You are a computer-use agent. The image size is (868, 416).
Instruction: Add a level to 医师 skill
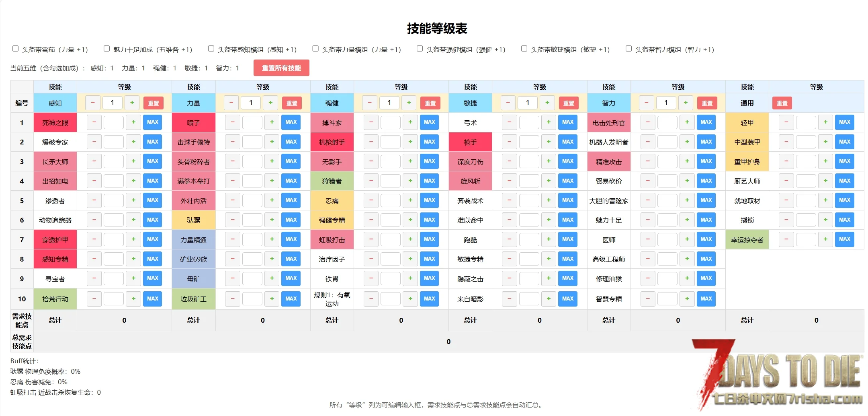tap(687, 239)
